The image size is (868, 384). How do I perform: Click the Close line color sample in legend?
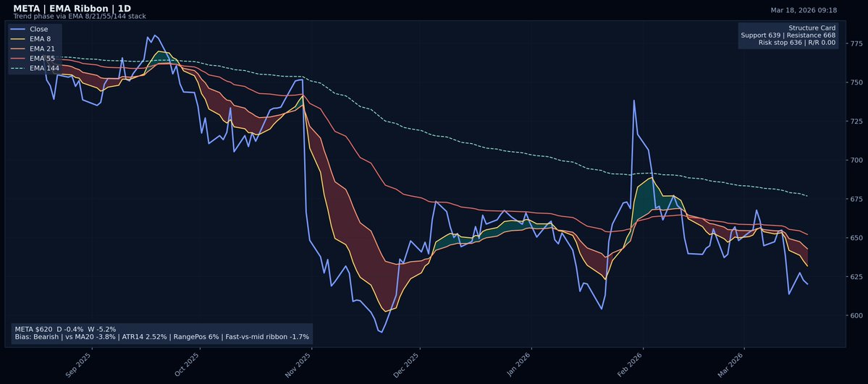18,30
